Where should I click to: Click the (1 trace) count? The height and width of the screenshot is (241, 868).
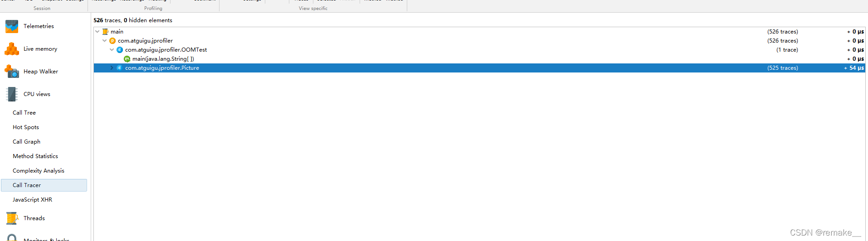[787, 50]
